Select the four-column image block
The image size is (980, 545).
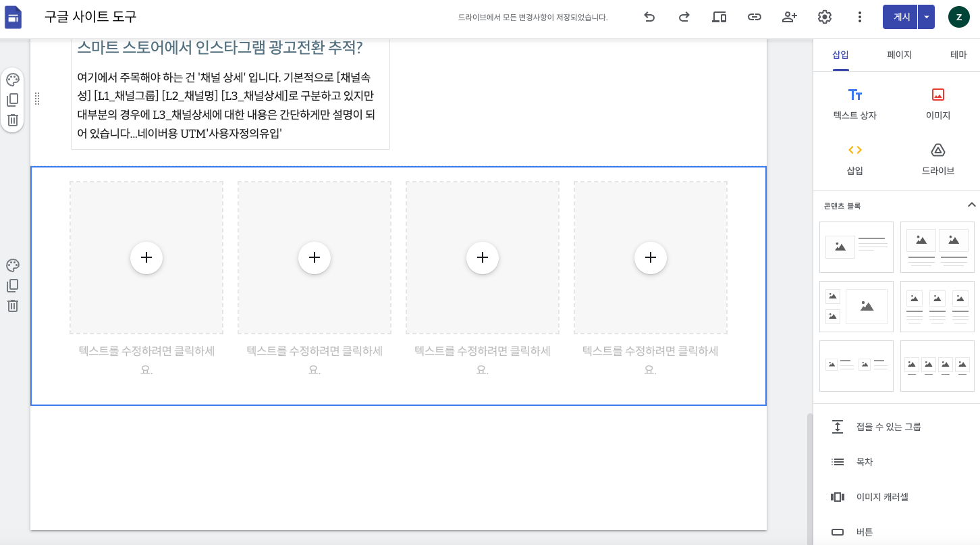click(x=937, y=366)
